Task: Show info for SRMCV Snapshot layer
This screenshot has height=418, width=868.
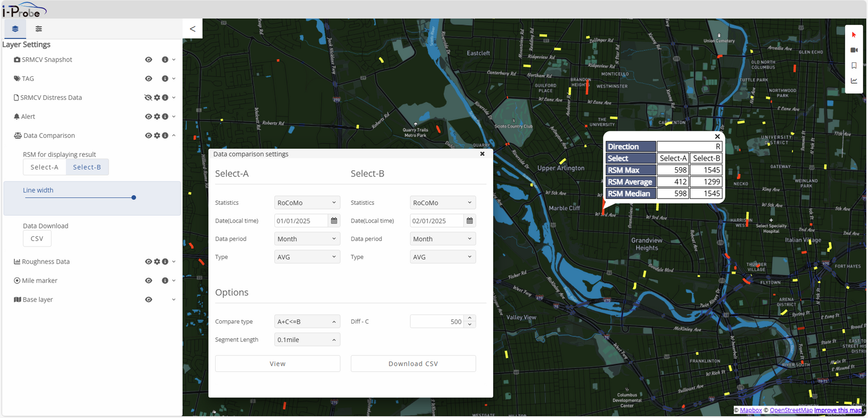Action: 165,60
